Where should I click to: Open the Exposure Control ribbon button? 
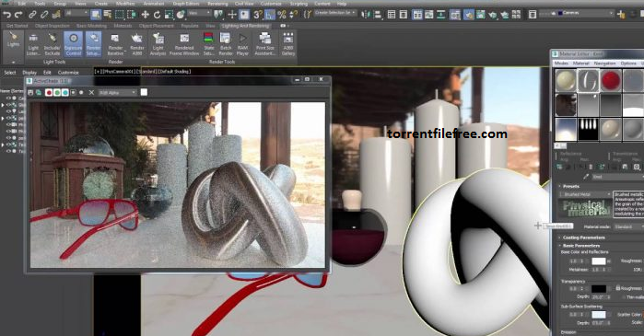point(73,44)
